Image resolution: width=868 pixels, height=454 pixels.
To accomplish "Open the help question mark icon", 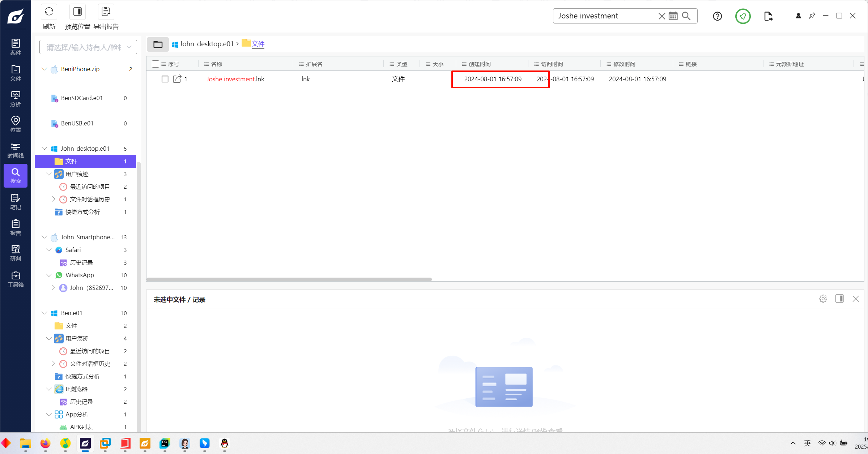I will [x=717, y=16].
